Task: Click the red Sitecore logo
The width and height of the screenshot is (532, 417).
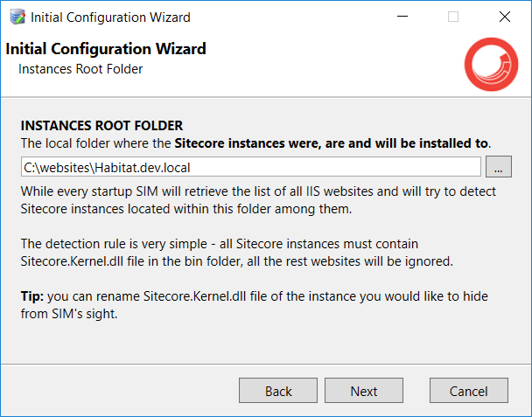Action: click(491, 64)
